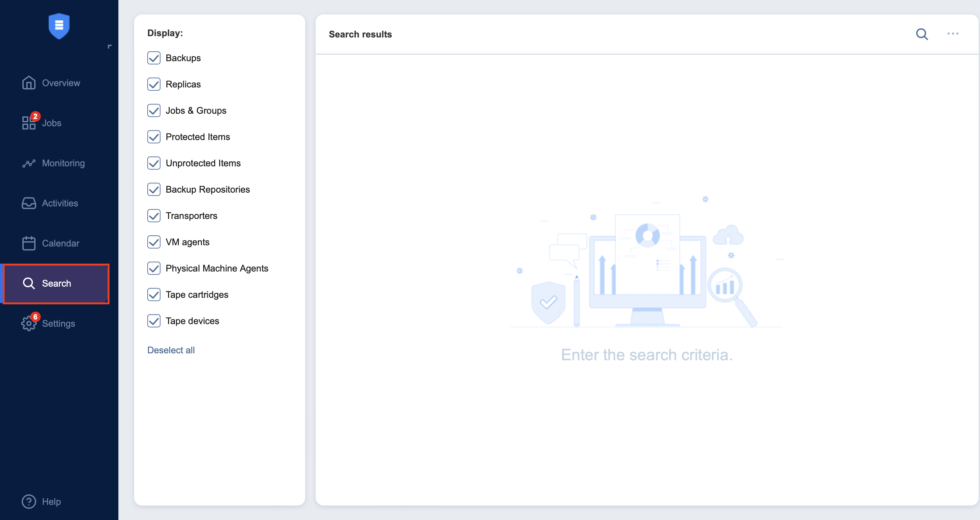The width and height of the screenshot is (980, 520).
Task: Disable the Tape devices checkbox
Action: tap(154, 321)
